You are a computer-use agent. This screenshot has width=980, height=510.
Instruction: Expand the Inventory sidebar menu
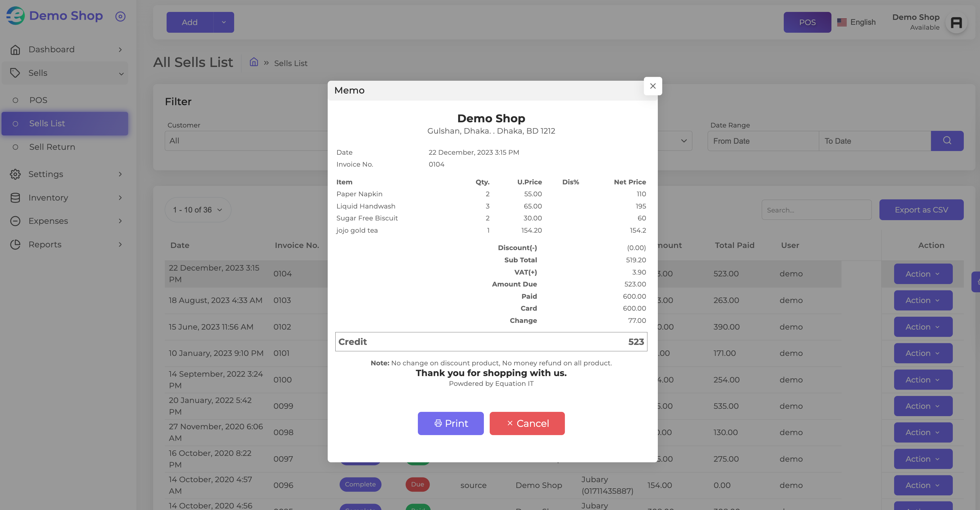point(65,198)
